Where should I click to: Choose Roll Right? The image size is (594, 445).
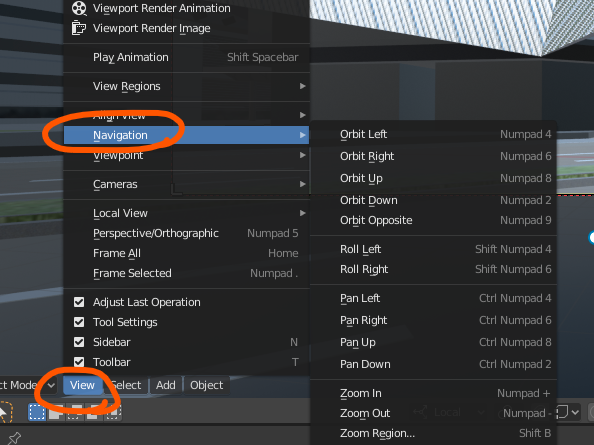click(x=433, y=269)
